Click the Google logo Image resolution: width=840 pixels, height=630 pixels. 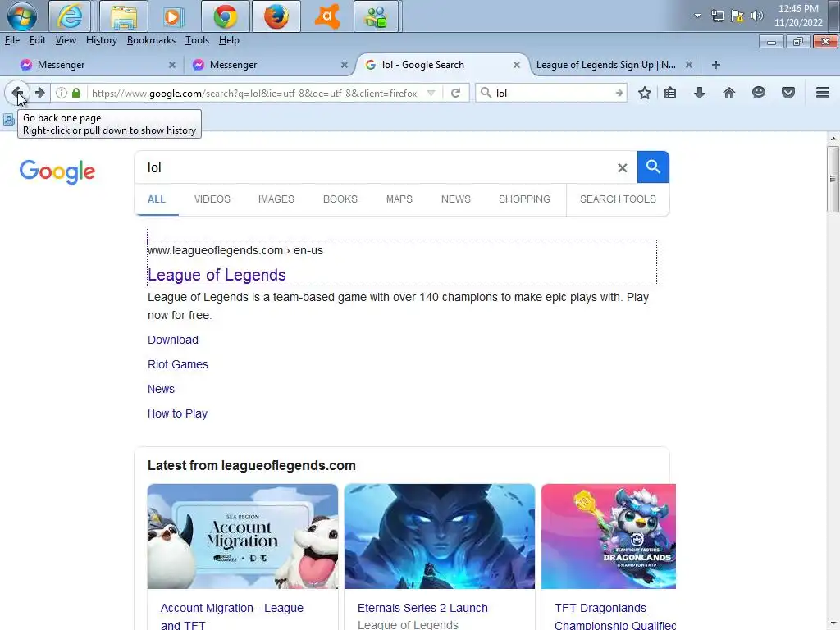(x=57, y=171)
